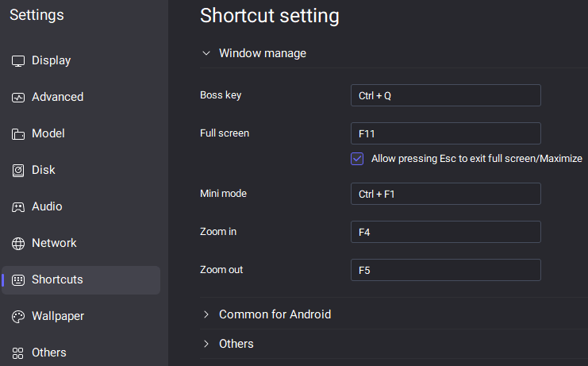Click the Disk icon in sidebar
588x366 pixels.
click(18, 171)
